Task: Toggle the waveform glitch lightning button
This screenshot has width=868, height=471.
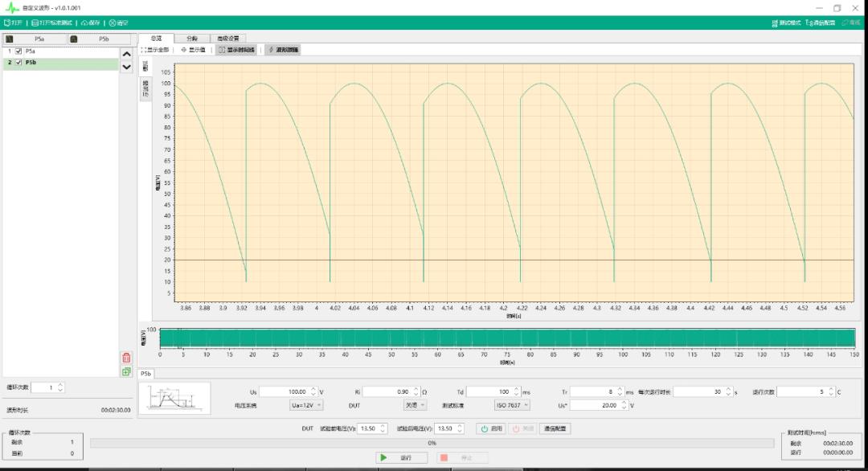Action: [x=282, y=50]
